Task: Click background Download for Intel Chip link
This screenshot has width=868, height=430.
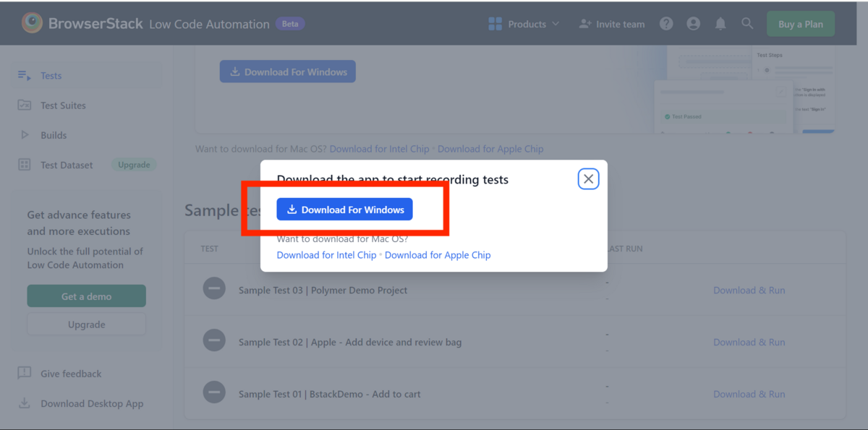Action: (x=380, y=149)
